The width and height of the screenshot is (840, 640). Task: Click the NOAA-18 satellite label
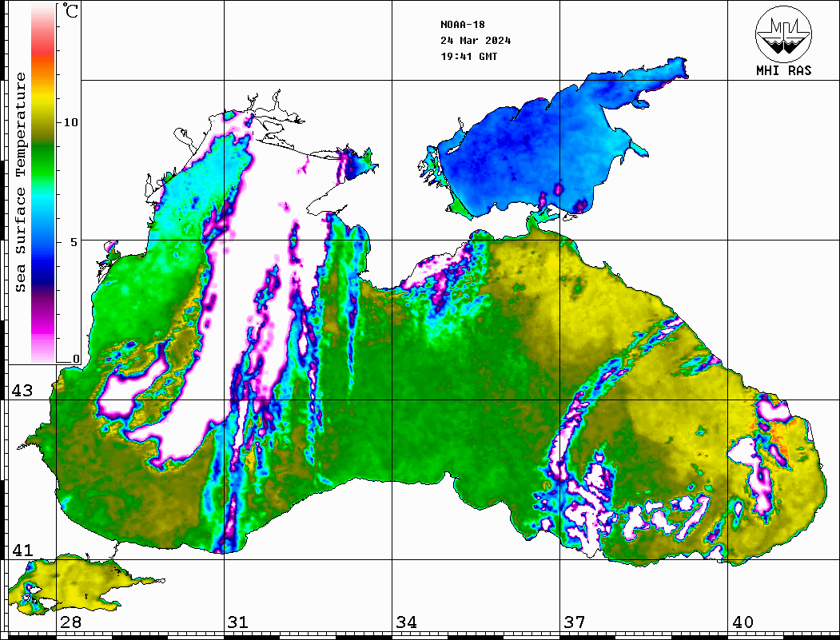[462, 25]
